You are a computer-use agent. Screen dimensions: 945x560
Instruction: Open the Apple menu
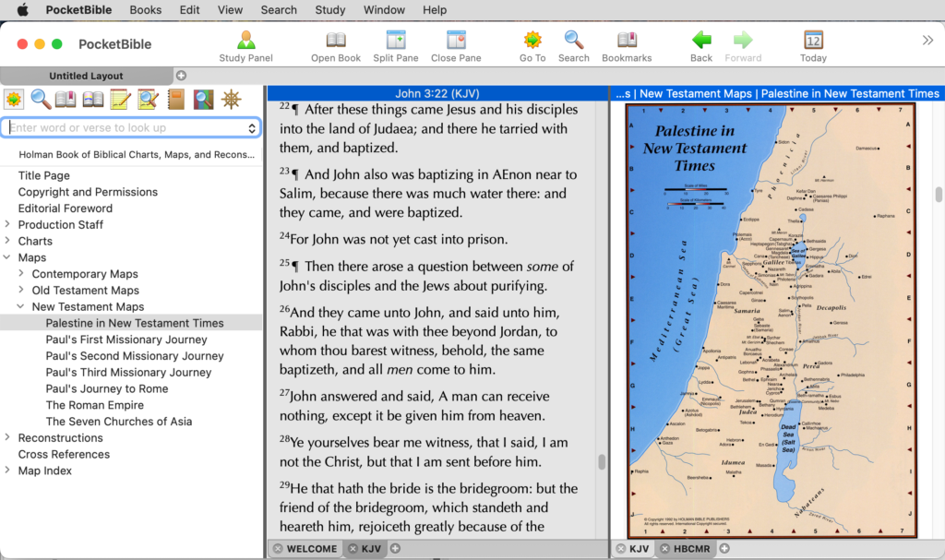pos(23,9)
